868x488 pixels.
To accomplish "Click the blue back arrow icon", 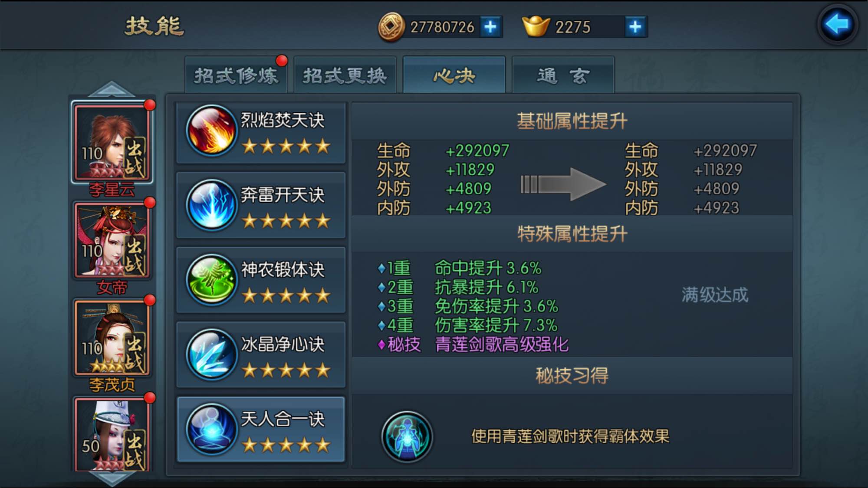I will tap(837, 24).
